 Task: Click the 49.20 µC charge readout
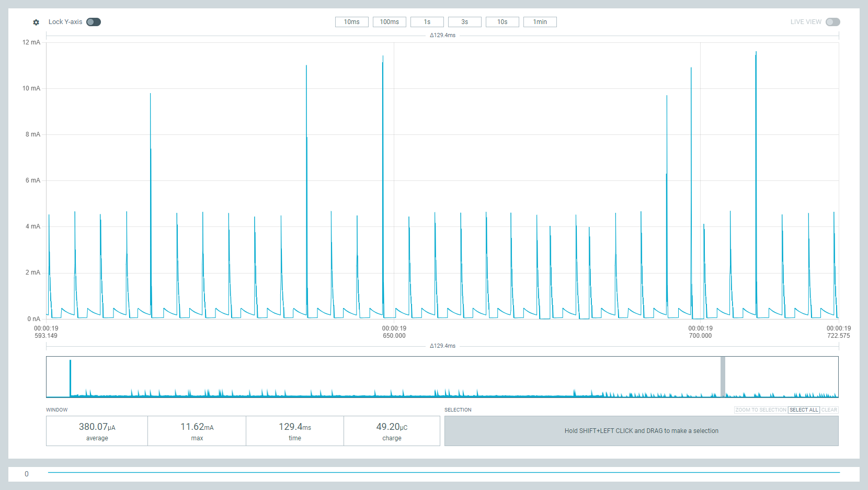pyautogui.click(x=392, y=431)
